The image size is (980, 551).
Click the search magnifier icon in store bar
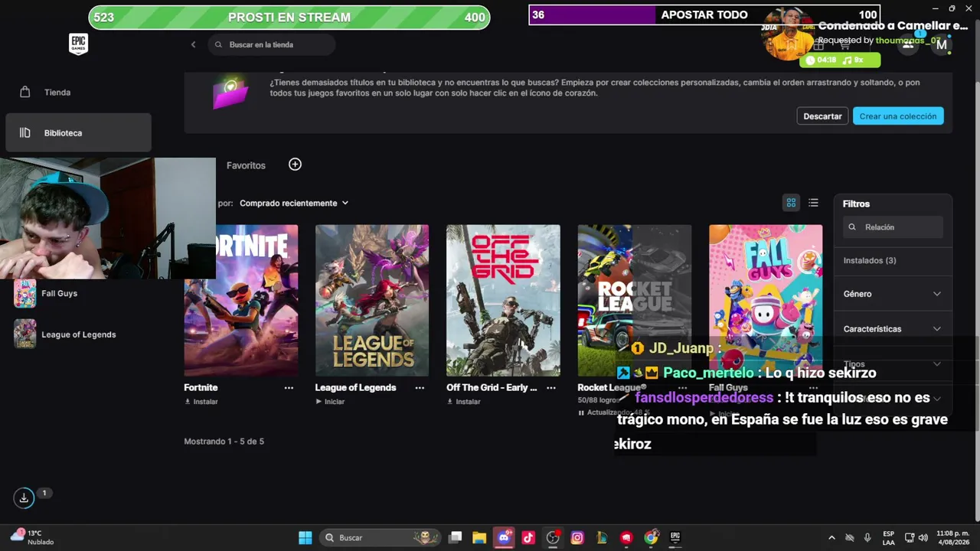click(219, 44)
